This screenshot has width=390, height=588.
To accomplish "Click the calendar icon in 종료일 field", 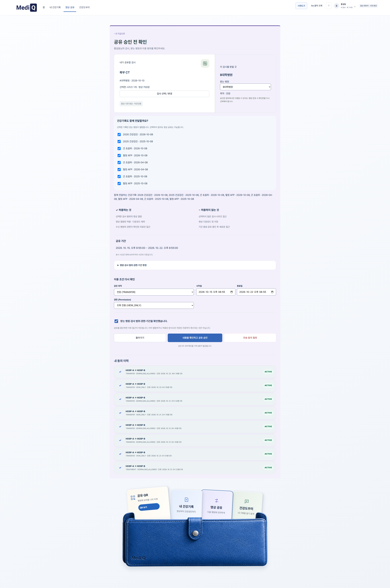I will pyautogui.click(x=272, y=292).
